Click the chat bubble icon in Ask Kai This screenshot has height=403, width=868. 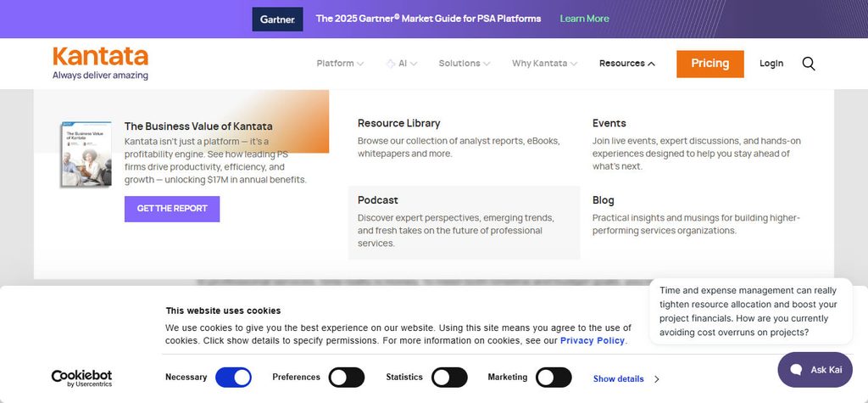tap(797, 370)
